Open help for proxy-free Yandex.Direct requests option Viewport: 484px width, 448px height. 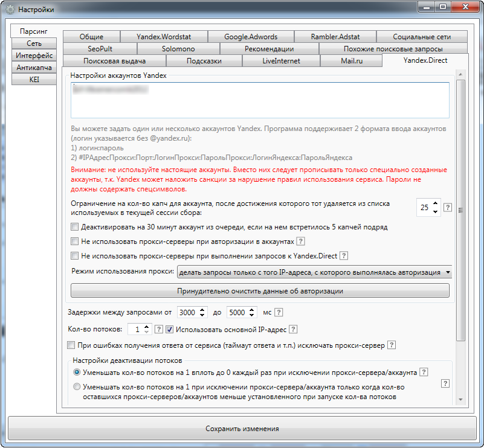(344, 255)
